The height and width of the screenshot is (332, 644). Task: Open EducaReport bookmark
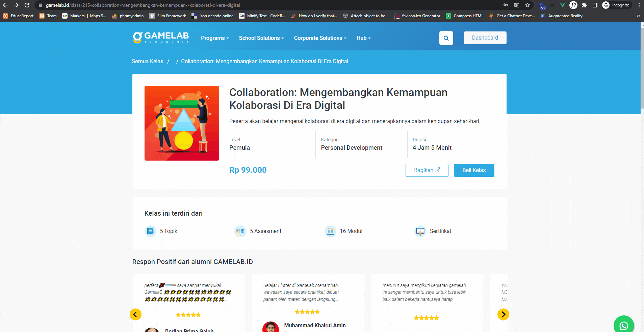tap(18, 16)
